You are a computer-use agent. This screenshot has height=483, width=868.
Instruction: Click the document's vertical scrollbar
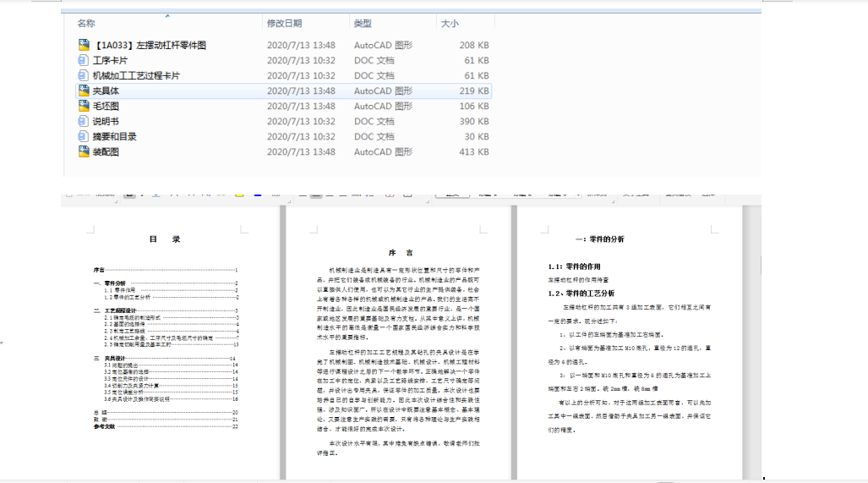(x=751, y=343)
